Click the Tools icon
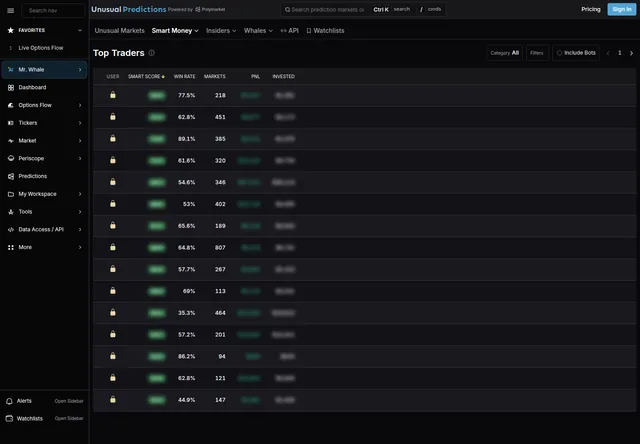The width and height of the screenshot is (640, 444). click(x=11, y=212)
